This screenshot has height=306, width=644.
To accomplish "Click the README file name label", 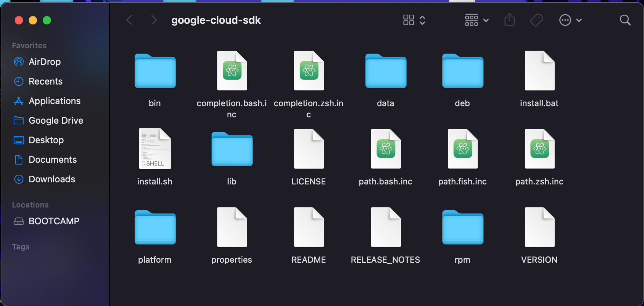I will coord(309,260).
